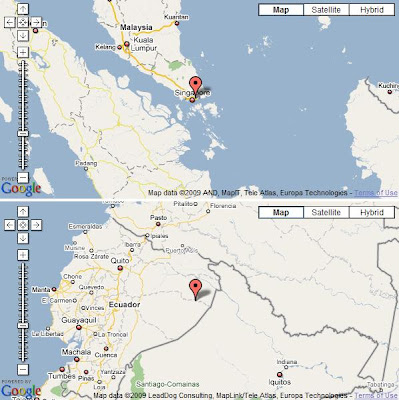The image size is (399, 400).
Task: Click the Florencia city label
Action: 224,206
